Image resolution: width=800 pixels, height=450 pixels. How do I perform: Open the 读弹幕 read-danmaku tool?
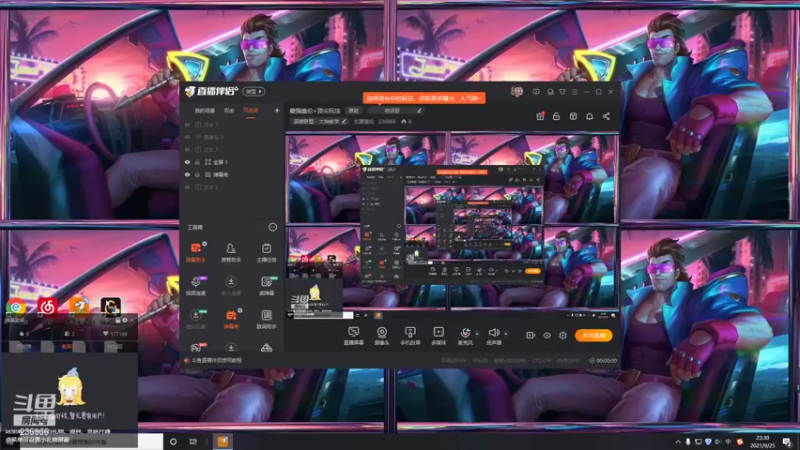[x=266, y=285]
